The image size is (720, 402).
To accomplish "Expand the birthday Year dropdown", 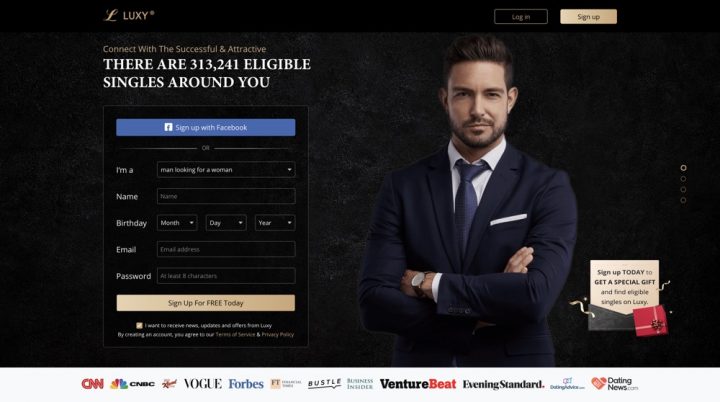I will point(275,223).
